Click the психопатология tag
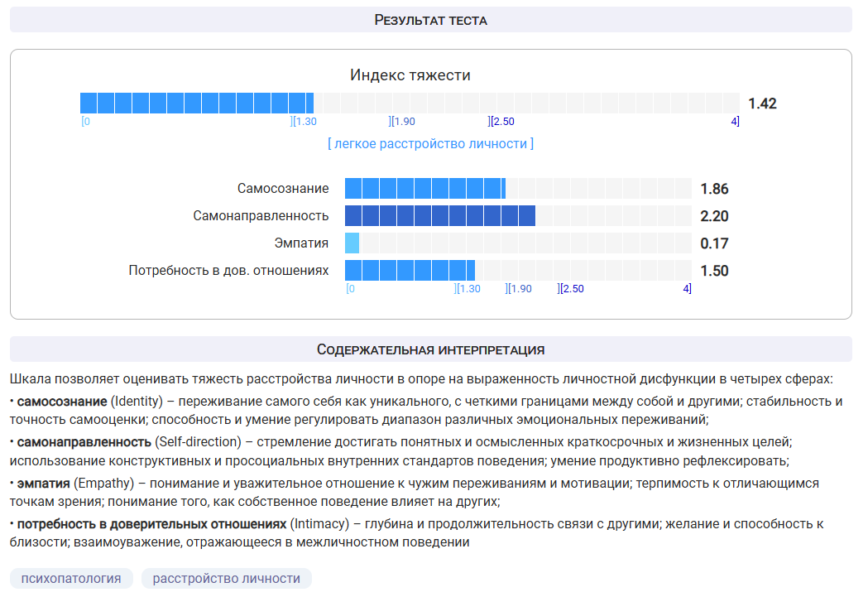 [x=71, y=578]
